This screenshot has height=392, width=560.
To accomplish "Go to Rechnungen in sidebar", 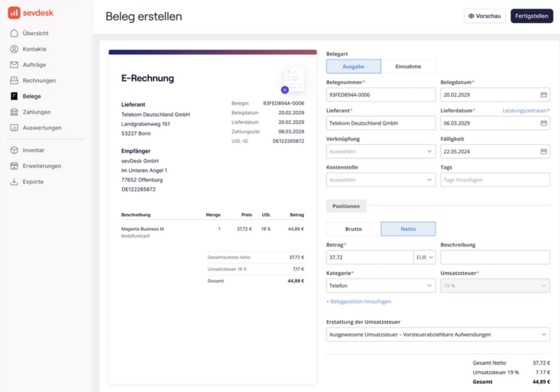I will click(39, 81).
